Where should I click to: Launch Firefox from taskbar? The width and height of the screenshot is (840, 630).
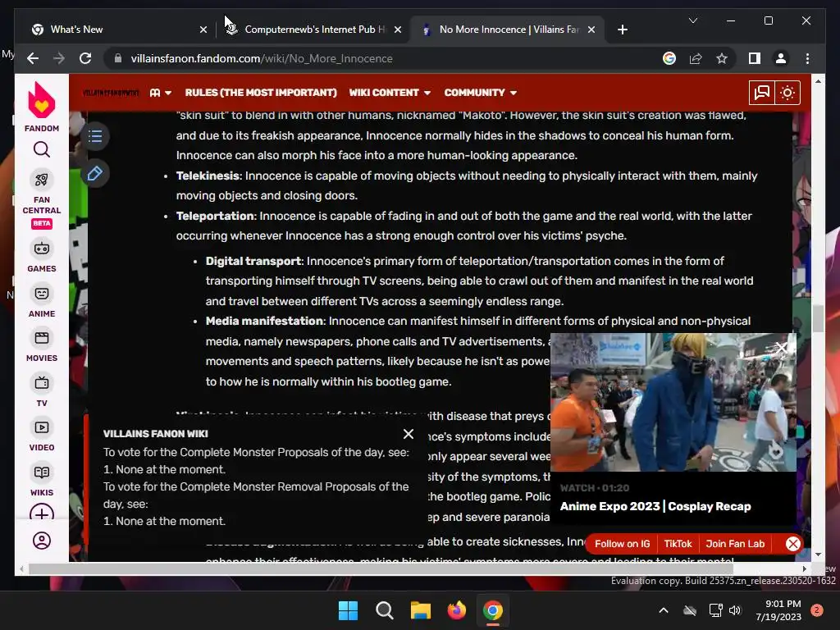456,610
